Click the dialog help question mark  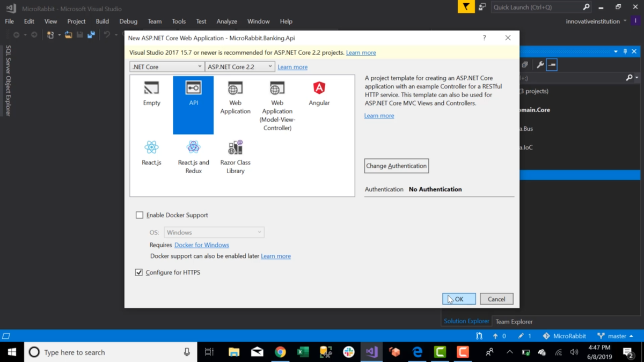click(484, 38)
